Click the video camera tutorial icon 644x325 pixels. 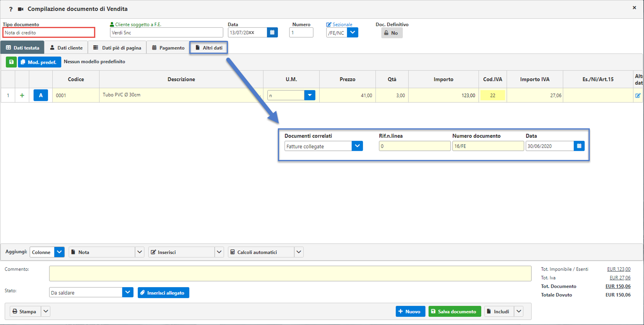coord(21,9)
